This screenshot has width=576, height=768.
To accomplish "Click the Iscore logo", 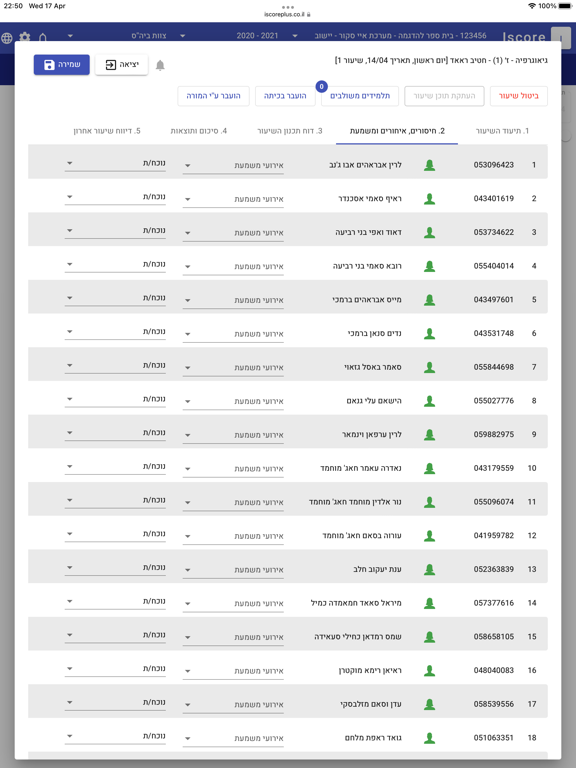I will coord(524,37).
